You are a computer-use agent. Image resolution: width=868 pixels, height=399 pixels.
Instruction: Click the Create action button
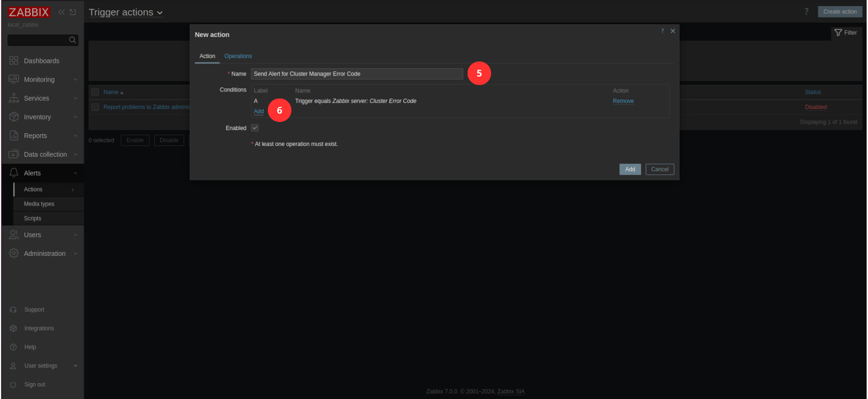pyautogui.click(x=840, y=12)
